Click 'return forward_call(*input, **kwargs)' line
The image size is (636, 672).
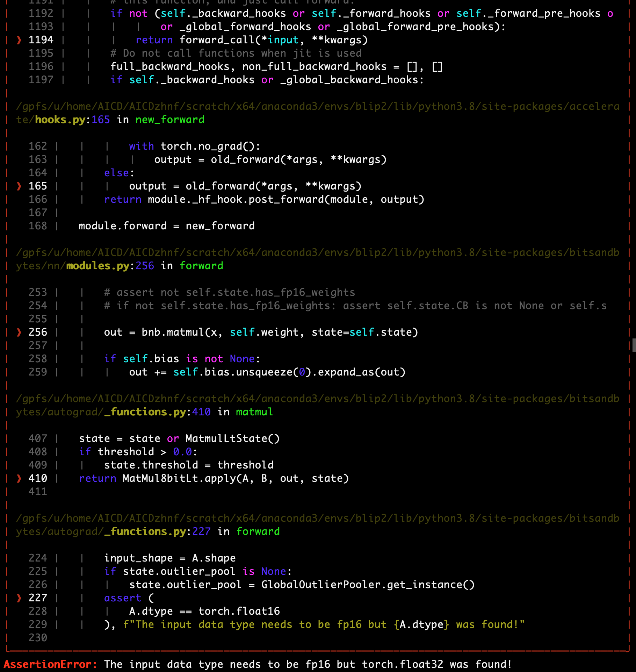point(252,40)
